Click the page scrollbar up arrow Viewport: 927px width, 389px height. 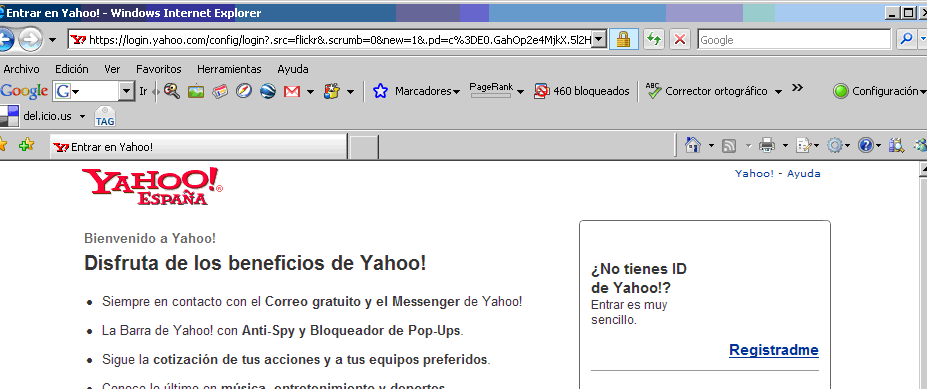coord(923,170)
